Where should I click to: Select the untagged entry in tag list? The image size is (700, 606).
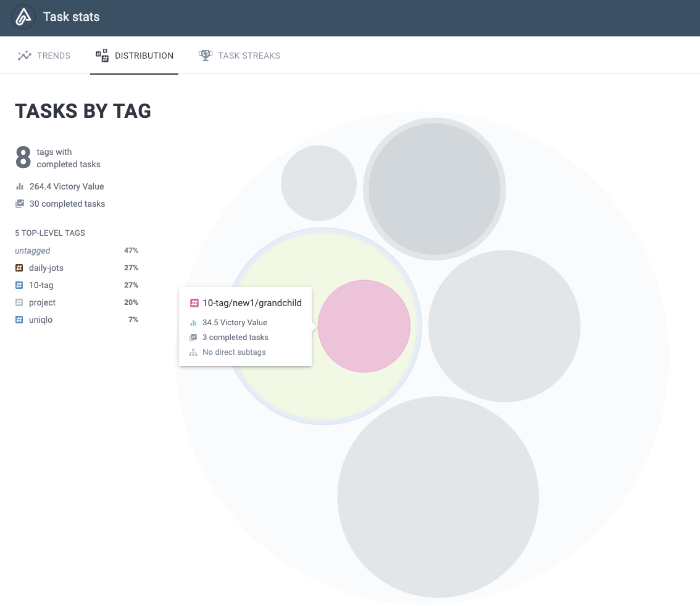coord(33,251)
